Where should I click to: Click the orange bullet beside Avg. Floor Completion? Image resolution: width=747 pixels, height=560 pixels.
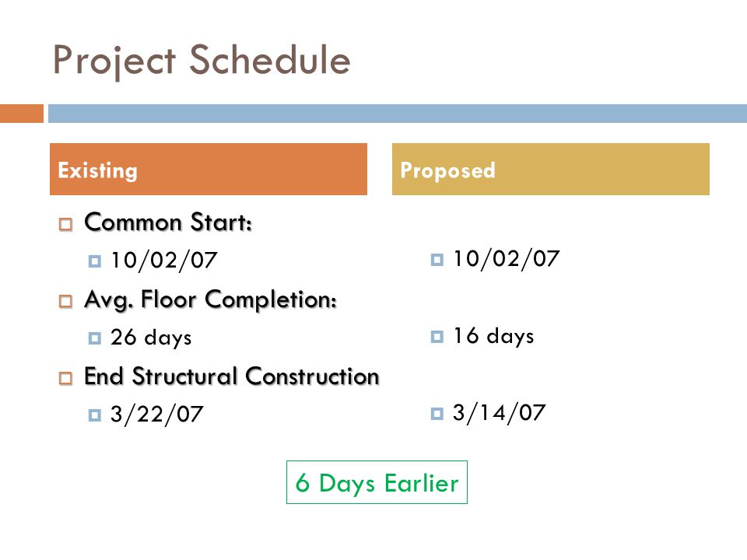tap(65, 301)
